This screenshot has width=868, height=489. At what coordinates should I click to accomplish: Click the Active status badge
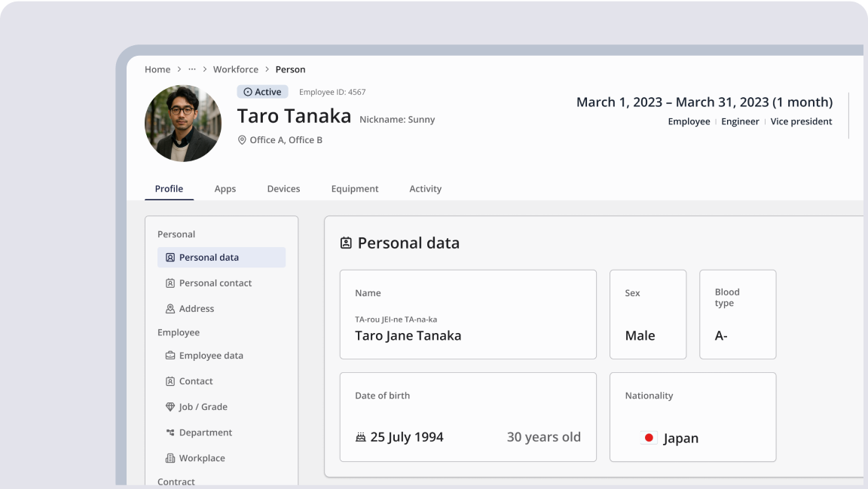(262, 92)
